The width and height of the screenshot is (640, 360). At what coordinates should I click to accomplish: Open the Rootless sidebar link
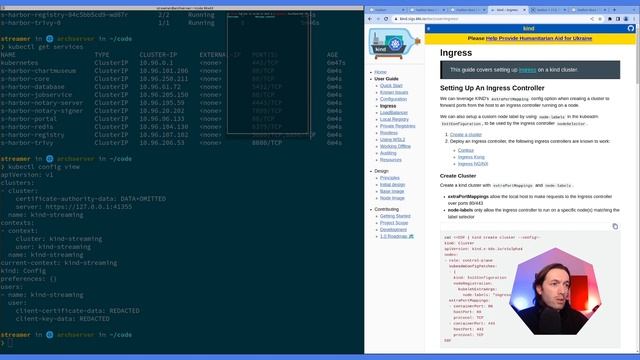point(389,133)
